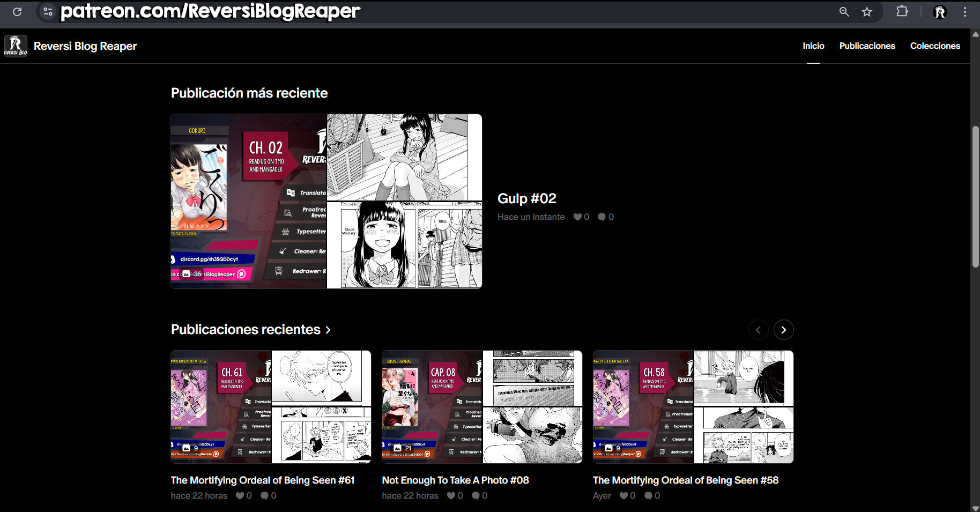Open comments on Mortifying Ordeal #61

(x=264, y=495)
